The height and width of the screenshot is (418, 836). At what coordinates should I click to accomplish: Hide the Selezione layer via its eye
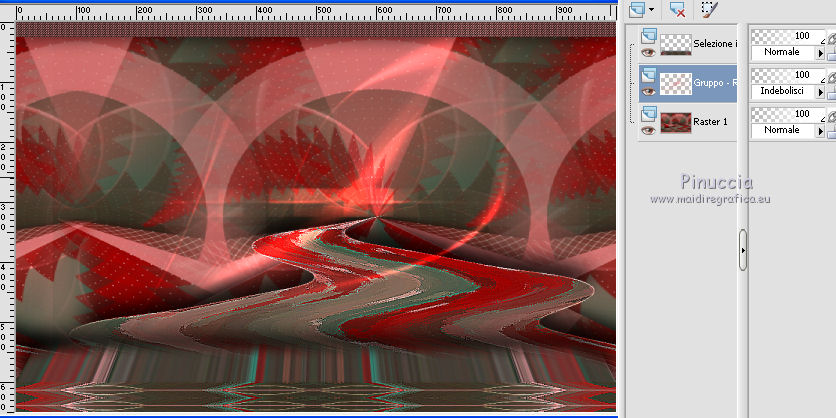pyautogui.click(x=648, y=52)
